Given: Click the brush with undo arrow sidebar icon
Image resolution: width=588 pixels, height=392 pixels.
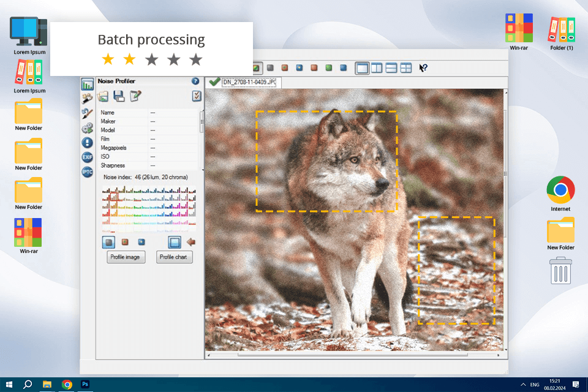Looking at the screenshot, I should pyautogui.click(x=88, y=114).
